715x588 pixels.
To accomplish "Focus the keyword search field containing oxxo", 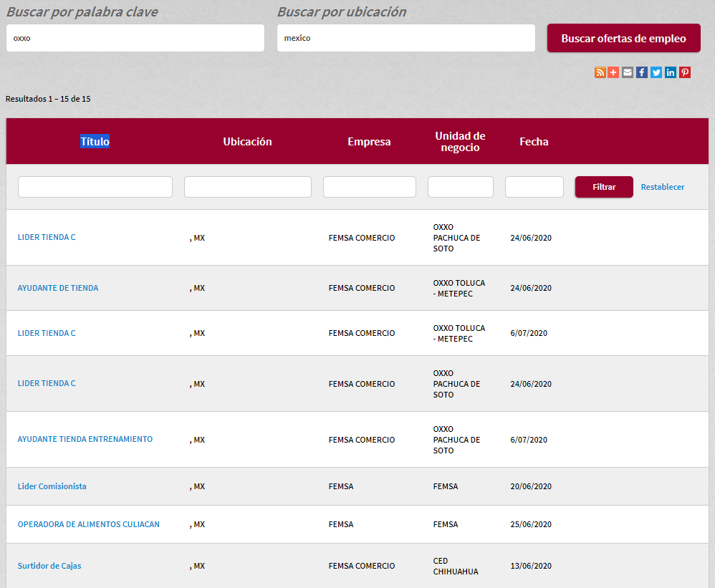I will (135, 38).
